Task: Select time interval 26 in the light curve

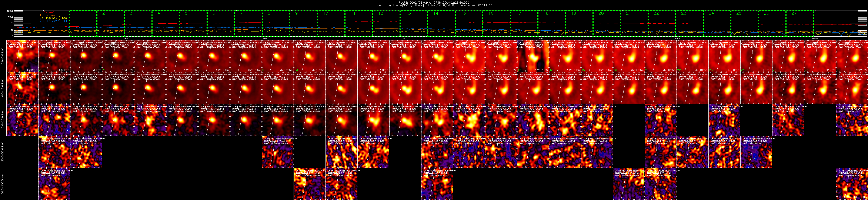Action: pos(772,23)
